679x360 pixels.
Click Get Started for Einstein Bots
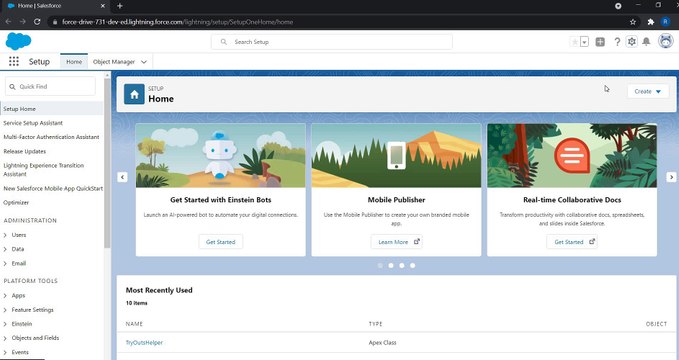(x=221, y=242)
